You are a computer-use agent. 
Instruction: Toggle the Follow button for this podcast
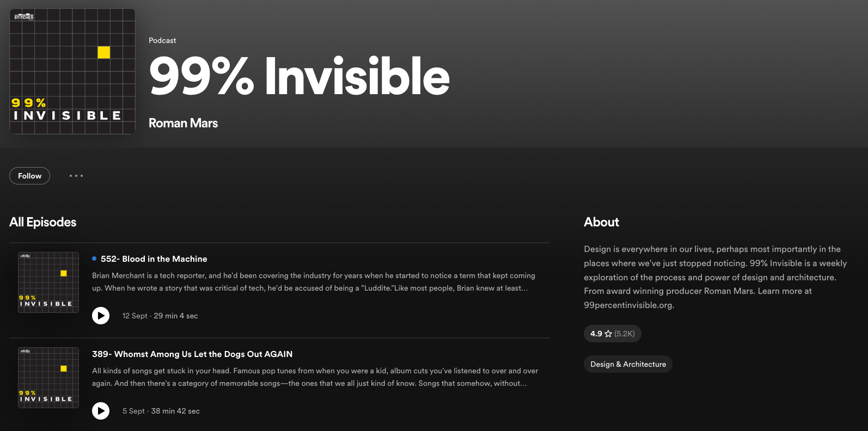pyautogui.click(x=29, y=176)
